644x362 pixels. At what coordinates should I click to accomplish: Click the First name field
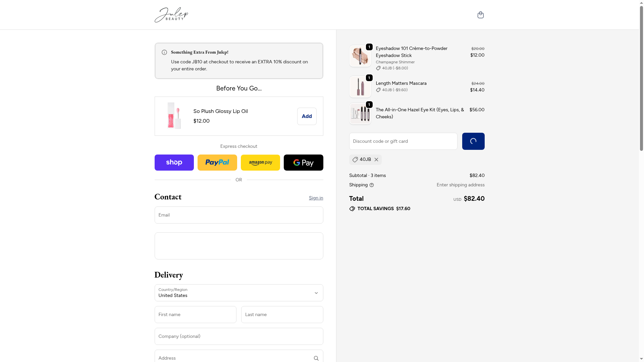195,315
